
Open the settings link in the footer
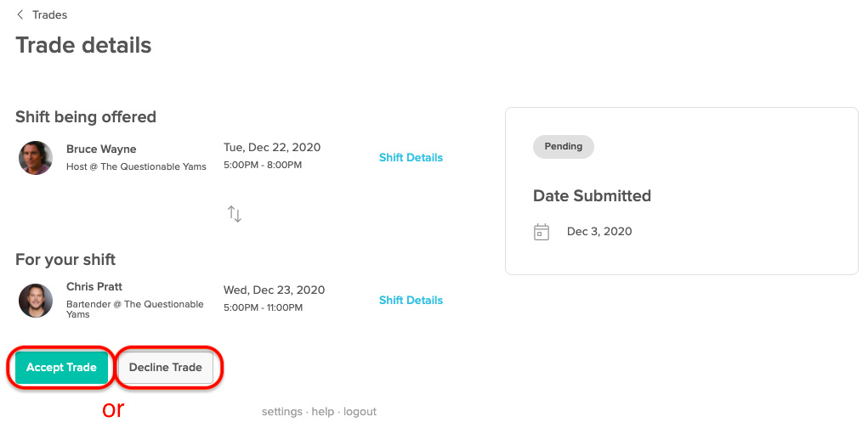click(281, 412)
